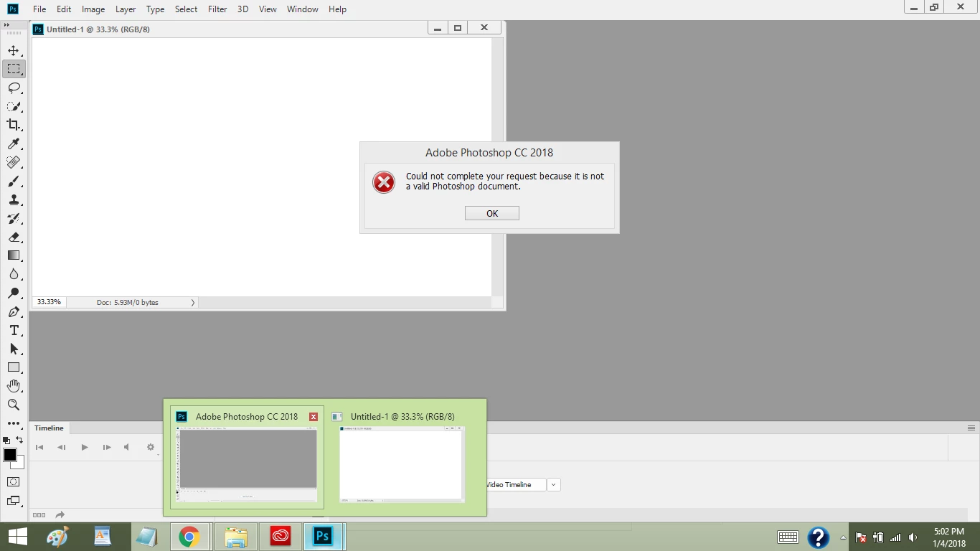The height and width of the screenshot is (551, 980).
Task: Open the Layer menu
Action: (x=126, y=9)
